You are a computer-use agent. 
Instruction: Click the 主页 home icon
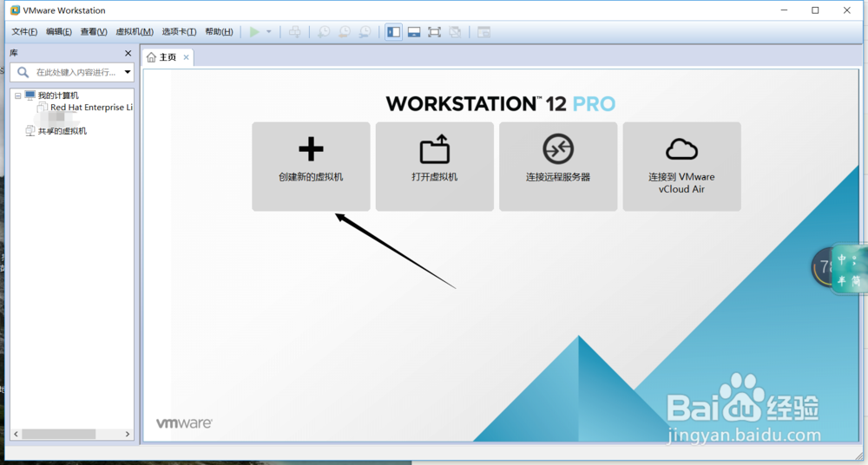(x=151, y=57)
